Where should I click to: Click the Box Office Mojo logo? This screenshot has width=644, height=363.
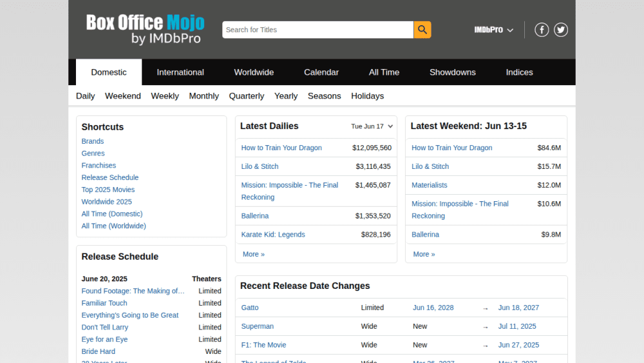click(145, 29)
